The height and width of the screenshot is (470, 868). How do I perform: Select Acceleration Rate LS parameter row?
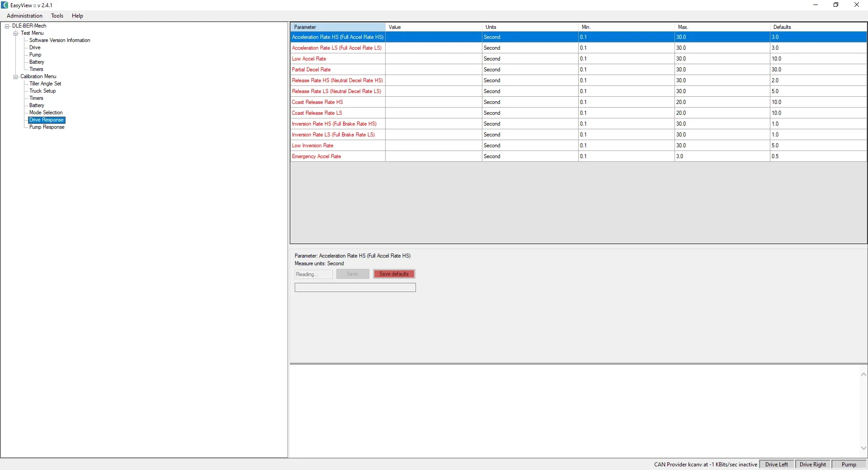[579, 48]
